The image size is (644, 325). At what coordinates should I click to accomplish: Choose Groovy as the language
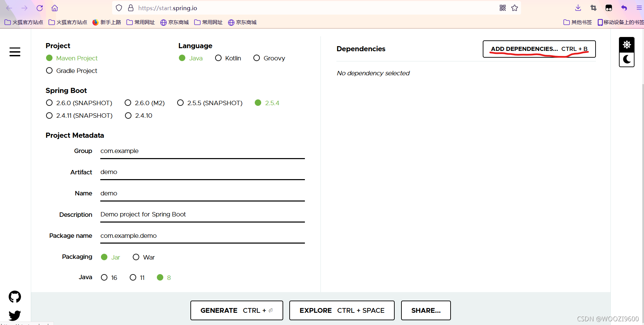tap(269, 58)
